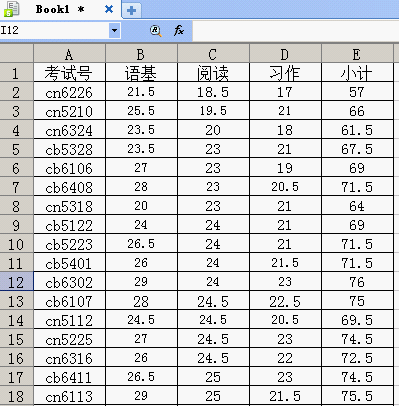The height and width of the screenshot is (407, 400).
Task: Select row 18 header
Action: point(17,395)
